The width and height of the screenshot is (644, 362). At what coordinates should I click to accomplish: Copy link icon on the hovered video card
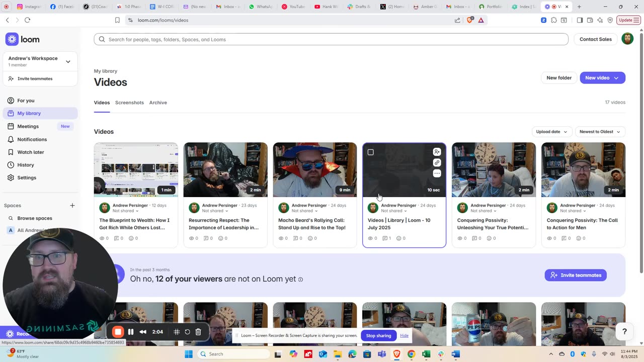click(x=437, y=163)
